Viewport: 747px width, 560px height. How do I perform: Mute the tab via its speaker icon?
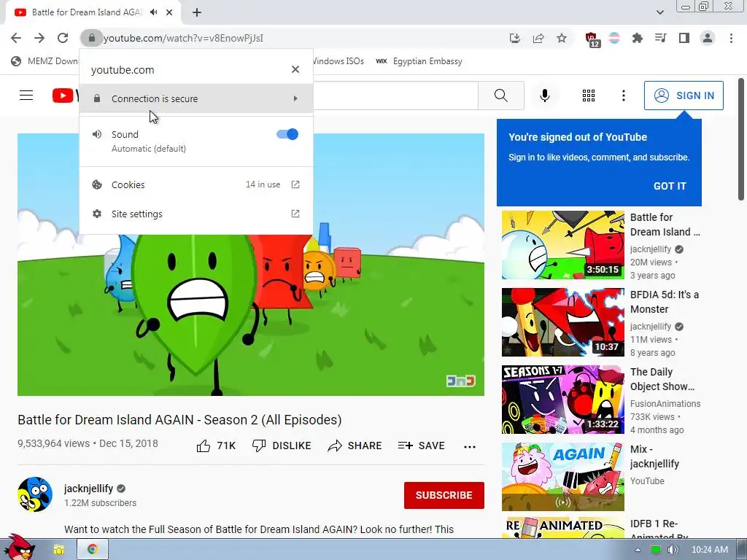click(153, 12)
